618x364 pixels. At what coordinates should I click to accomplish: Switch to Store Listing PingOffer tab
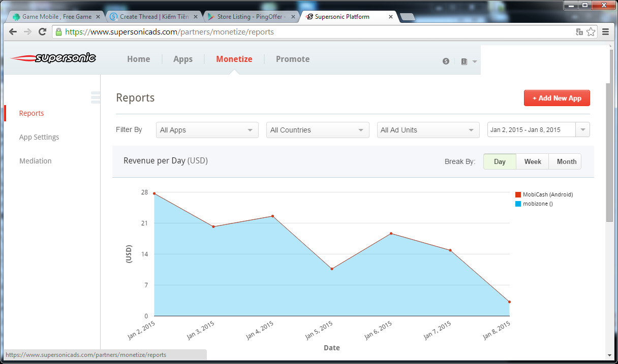[x=251, y=17]
